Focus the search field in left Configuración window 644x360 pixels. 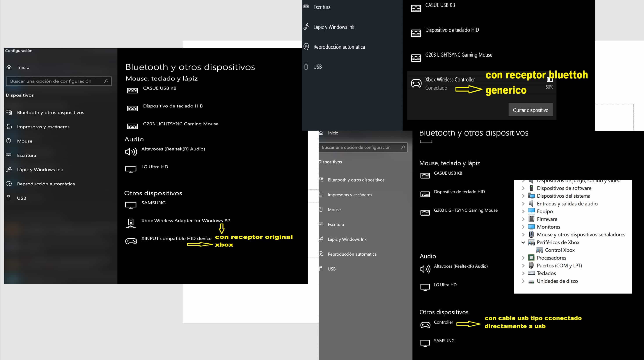click(x=59, y=81)
